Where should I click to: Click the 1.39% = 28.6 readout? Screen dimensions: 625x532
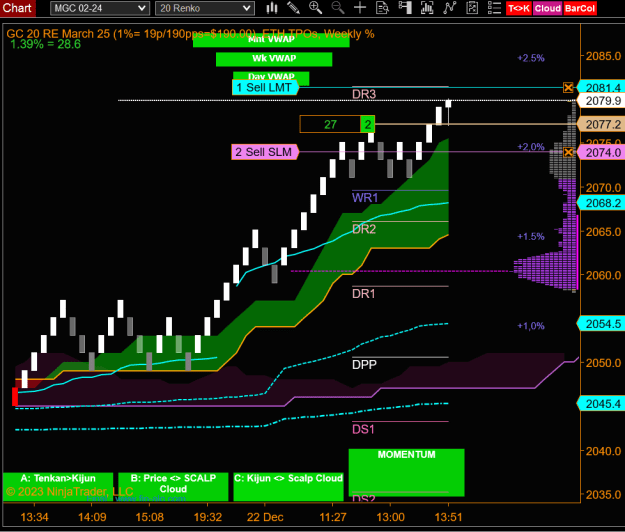(x=45, y=44)
